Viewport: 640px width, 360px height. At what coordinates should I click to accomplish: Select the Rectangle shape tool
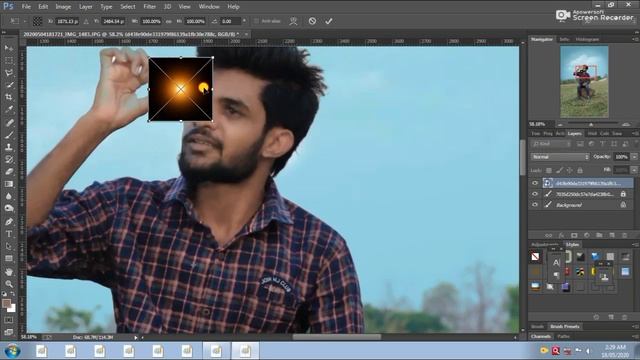click(9, 258)
